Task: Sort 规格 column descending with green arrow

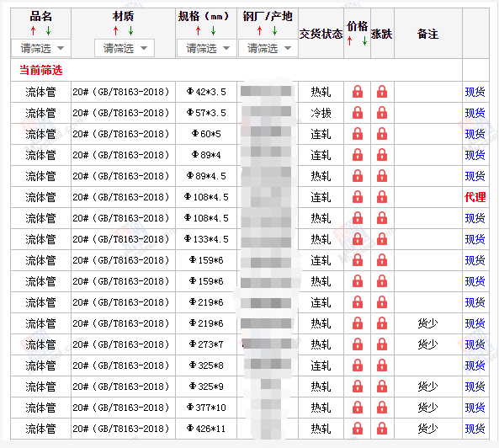Action: click(x=213, y=31)
